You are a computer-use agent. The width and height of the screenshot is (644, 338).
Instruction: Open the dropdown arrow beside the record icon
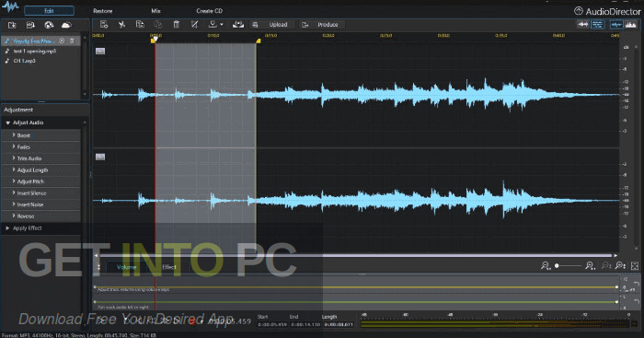(222, 25)
